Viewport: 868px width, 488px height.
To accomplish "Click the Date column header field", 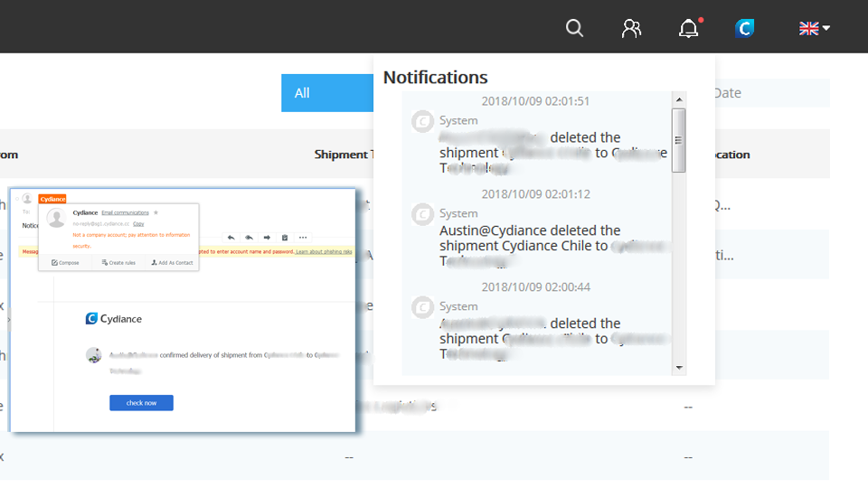I will click(772, 93).
